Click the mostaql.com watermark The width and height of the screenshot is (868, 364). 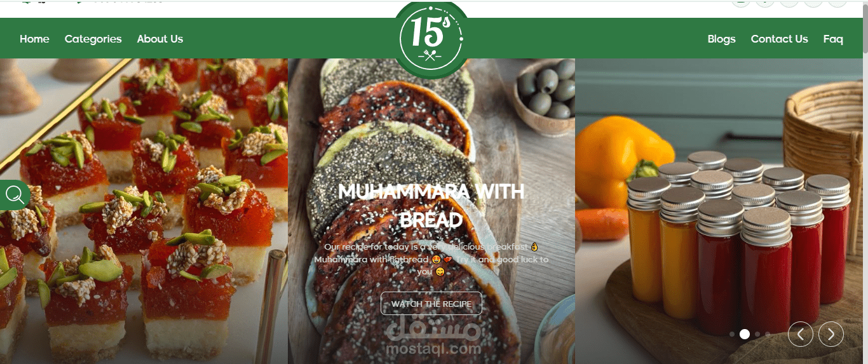[x=433, y=338]
